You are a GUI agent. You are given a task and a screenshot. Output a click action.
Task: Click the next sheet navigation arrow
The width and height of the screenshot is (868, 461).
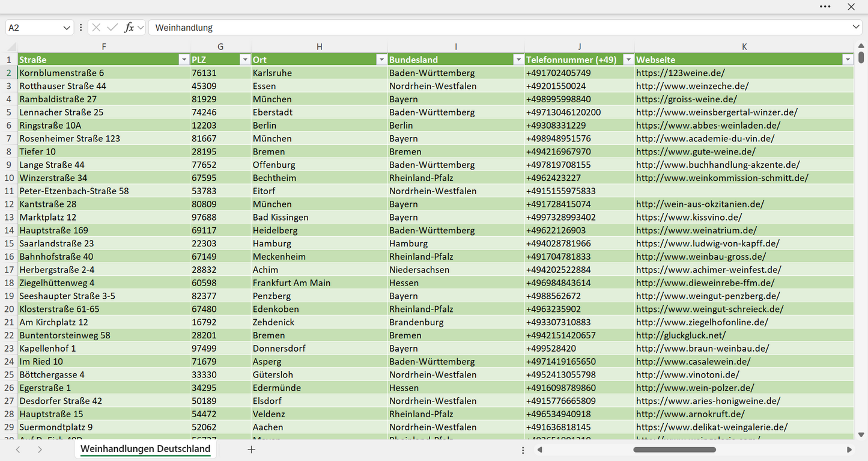pos(40,450)
